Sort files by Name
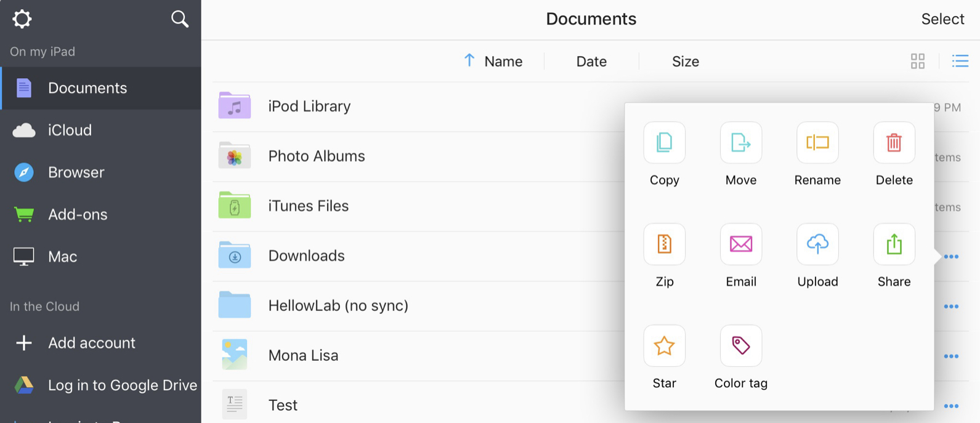 point(503,62)
